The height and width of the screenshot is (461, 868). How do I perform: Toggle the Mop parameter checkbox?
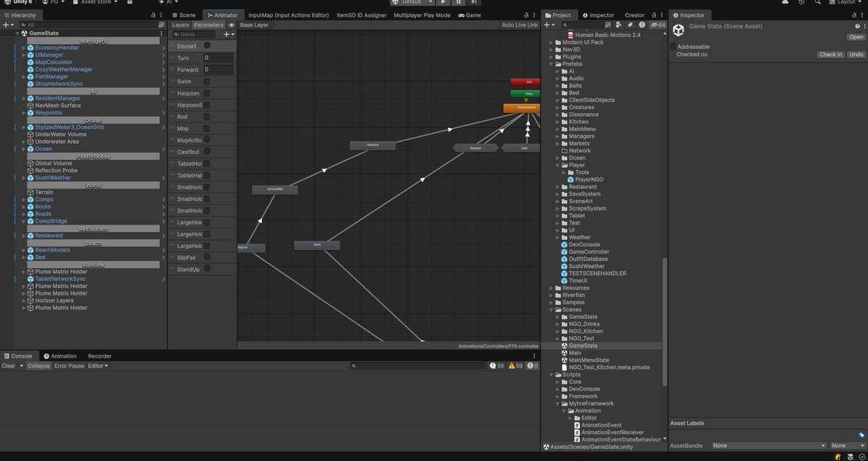pyautogui.click(x=207, y=128)
